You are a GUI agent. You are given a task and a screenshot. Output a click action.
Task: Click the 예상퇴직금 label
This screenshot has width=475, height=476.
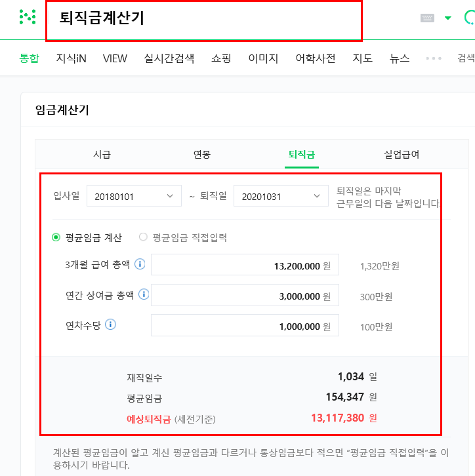[149, 419]
